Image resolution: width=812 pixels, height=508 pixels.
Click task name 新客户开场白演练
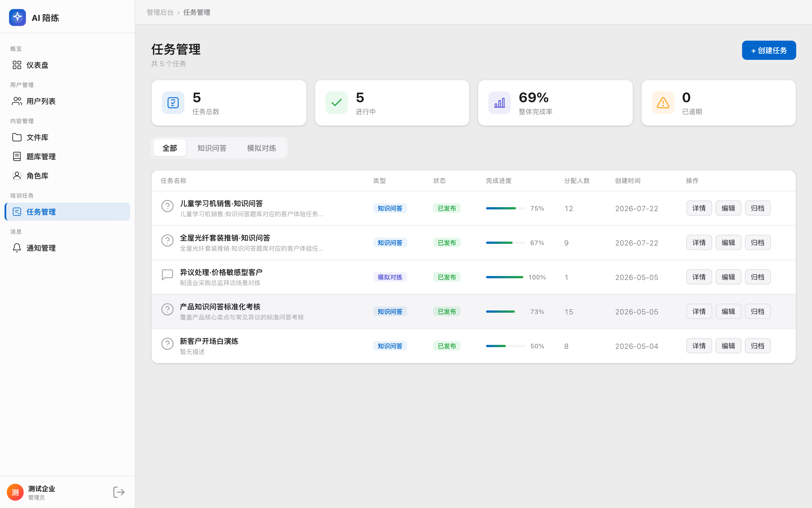point(209,341)
